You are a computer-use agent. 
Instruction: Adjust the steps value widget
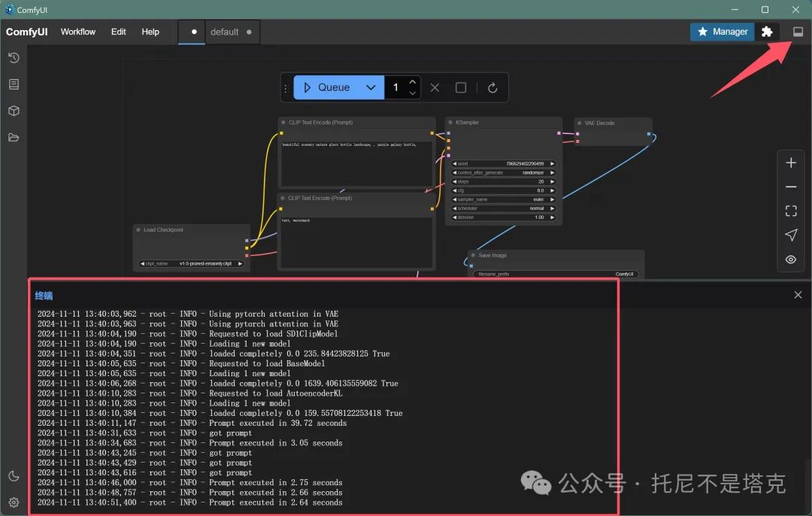pos(503,182)
